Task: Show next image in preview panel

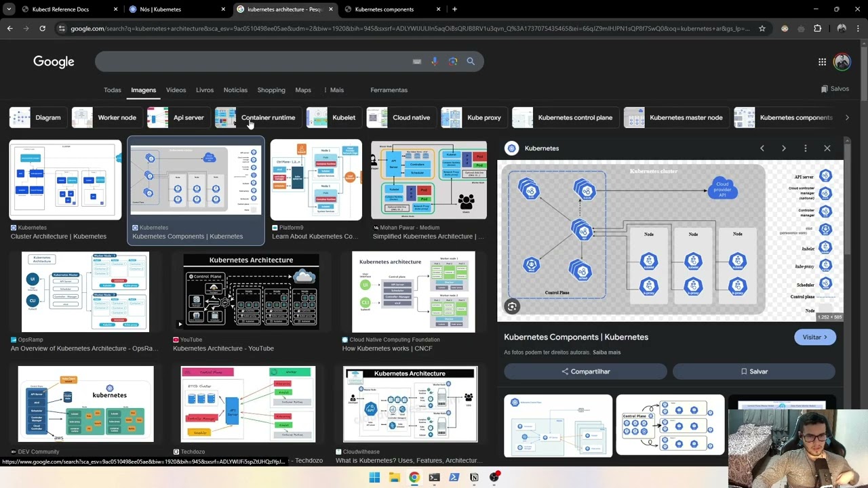Action: click(783, 148)
